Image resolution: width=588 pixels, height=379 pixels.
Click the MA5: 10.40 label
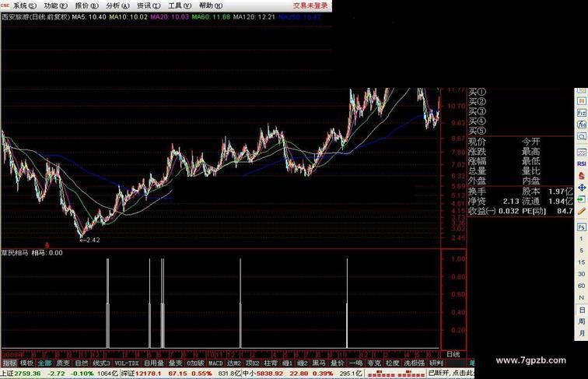point(89,17)
